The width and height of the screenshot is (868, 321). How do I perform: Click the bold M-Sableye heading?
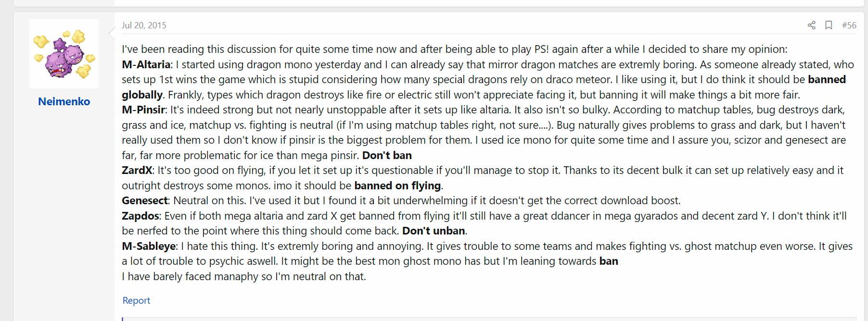click(149, 246)
